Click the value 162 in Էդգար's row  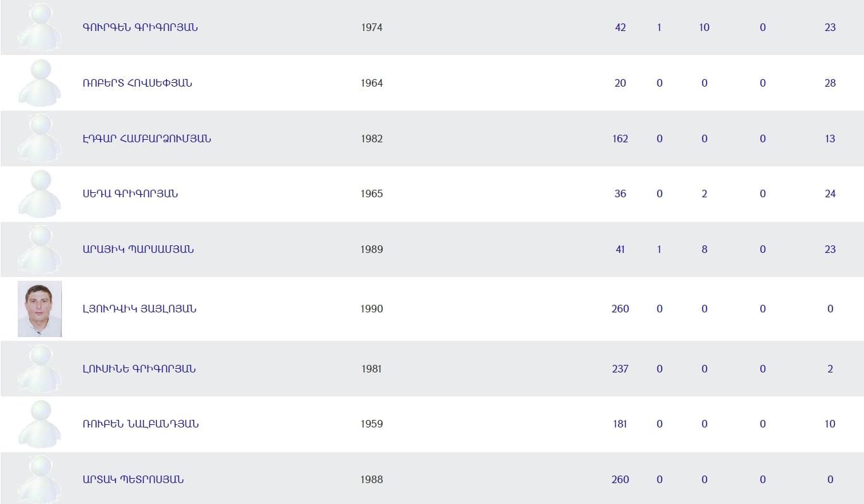coord(620,138)
